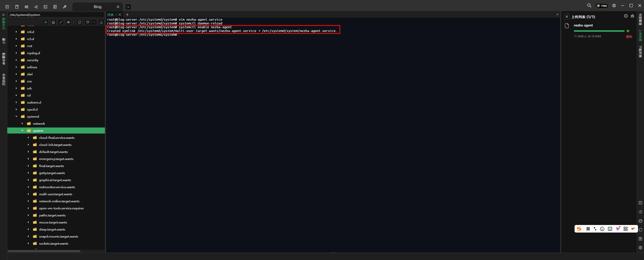The width and height of the screenshot is (644, 260).
Task: Open the search magnifier in title bar
Action: (x=589, y=6)
